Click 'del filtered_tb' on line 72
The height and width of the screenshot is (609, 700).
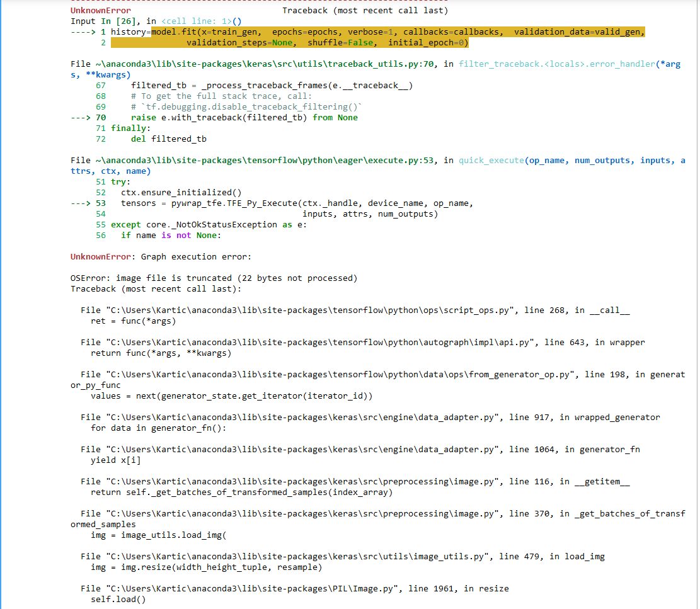click(169, 139)
